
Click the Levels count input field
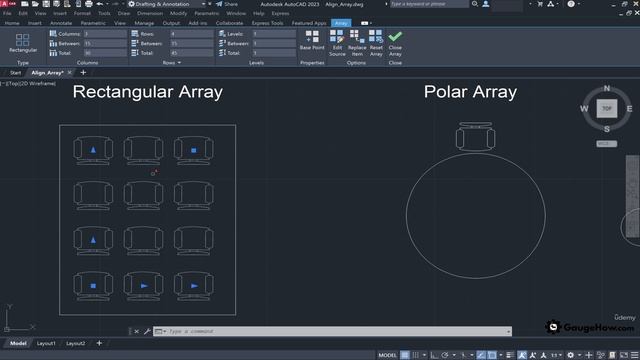click(x=274, y=34)
